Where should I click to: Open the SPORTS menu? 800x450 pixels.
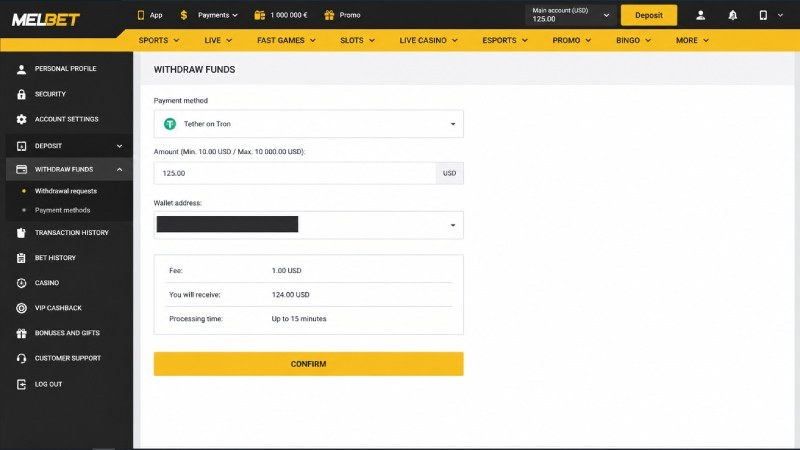[159, 40]
